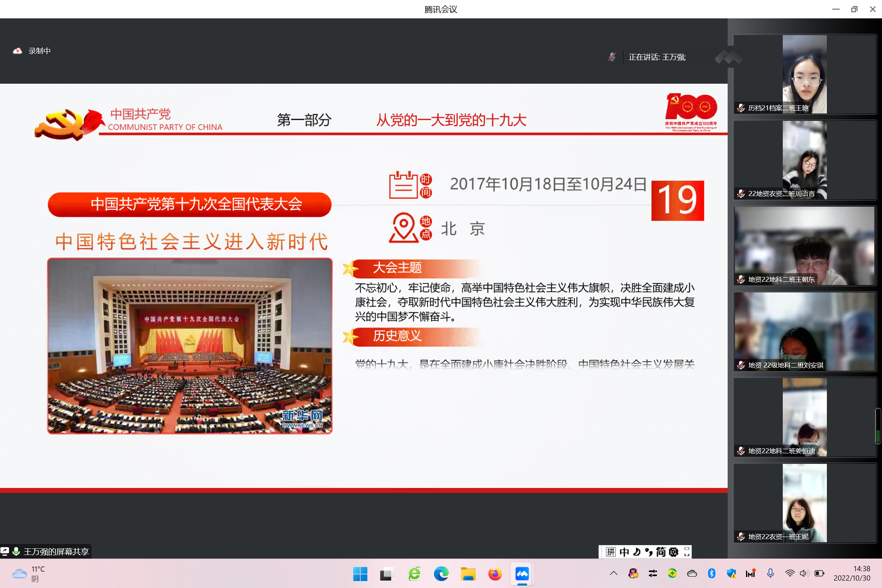The width and height of the screenshot is (882, 588).
Task: Click mute icon on 王艳's tile
Action: point(741,108)
